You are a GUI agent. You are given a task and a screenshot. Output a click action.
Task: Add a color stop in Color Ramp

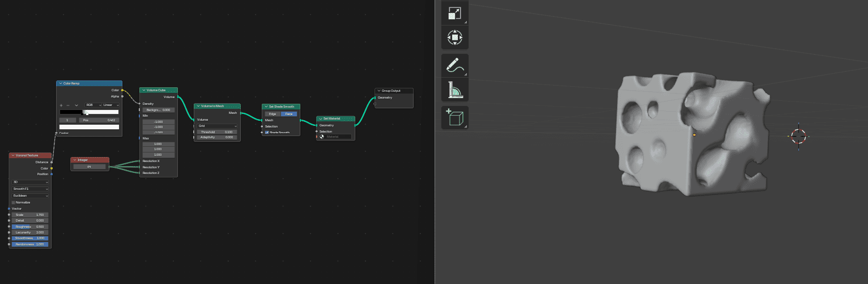(x=61, y=105)
